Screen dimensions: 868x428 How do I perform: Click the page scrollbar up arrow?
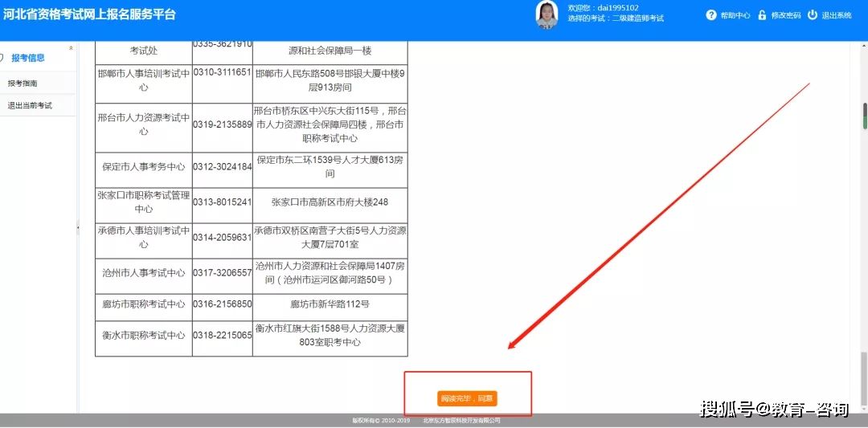pyautogui.click(x=864, y=46)
